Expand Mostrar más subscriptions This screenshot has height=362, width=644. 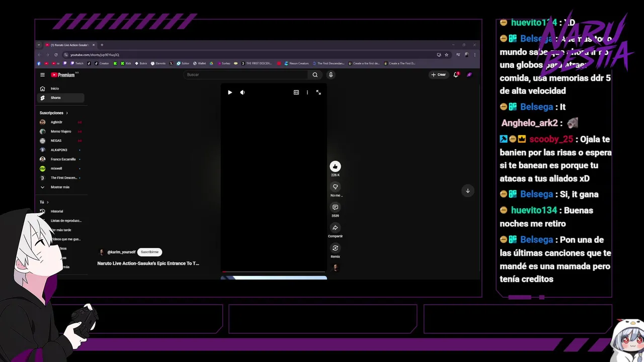pyautogui.click(x=60, y=187)
